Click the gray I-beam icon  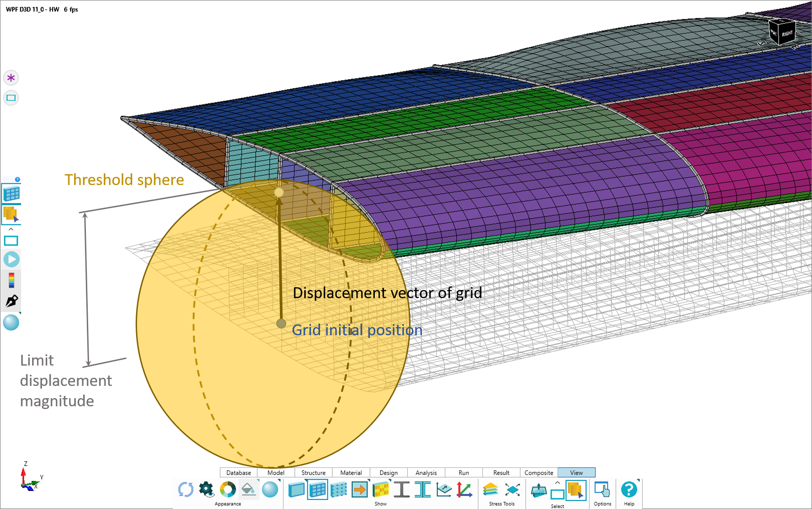click(401, 490)
